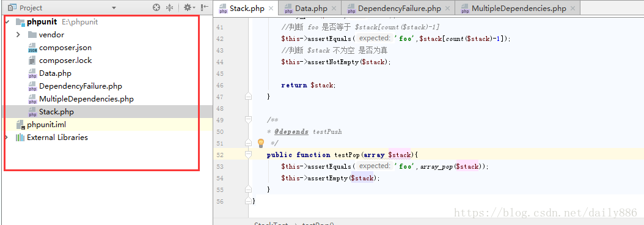Click the composer.json JSON file icon
The width and height of the screenshot is (644, 225).
[x=32, y=48]
